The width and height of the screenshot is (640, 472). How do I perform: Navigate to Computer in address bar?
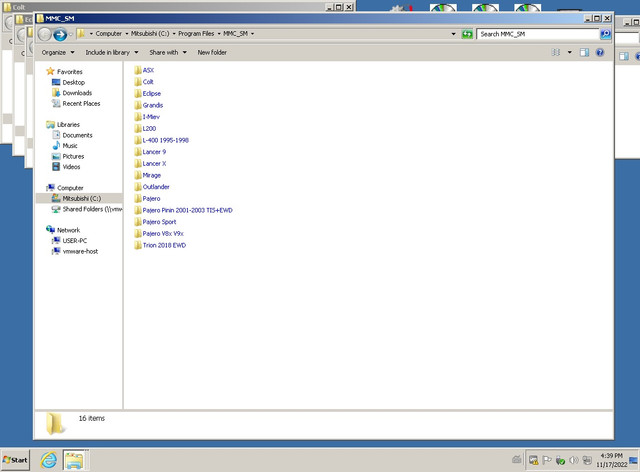point(109,33)
